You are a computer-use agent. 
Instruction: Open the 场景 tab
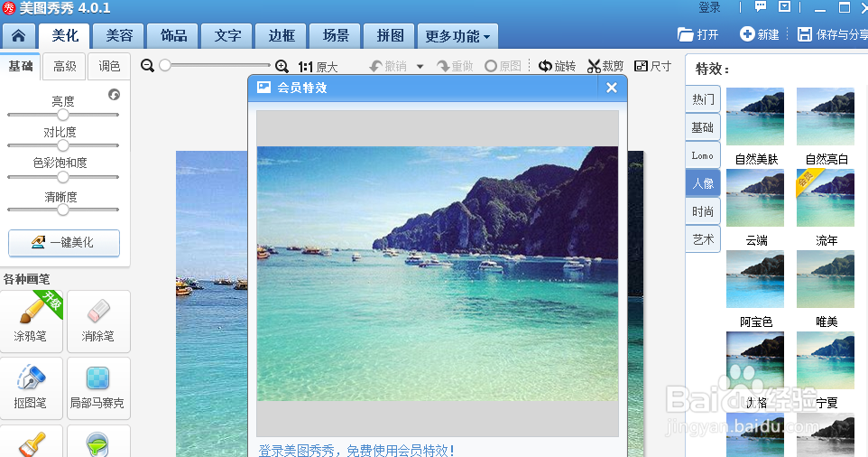336,36
